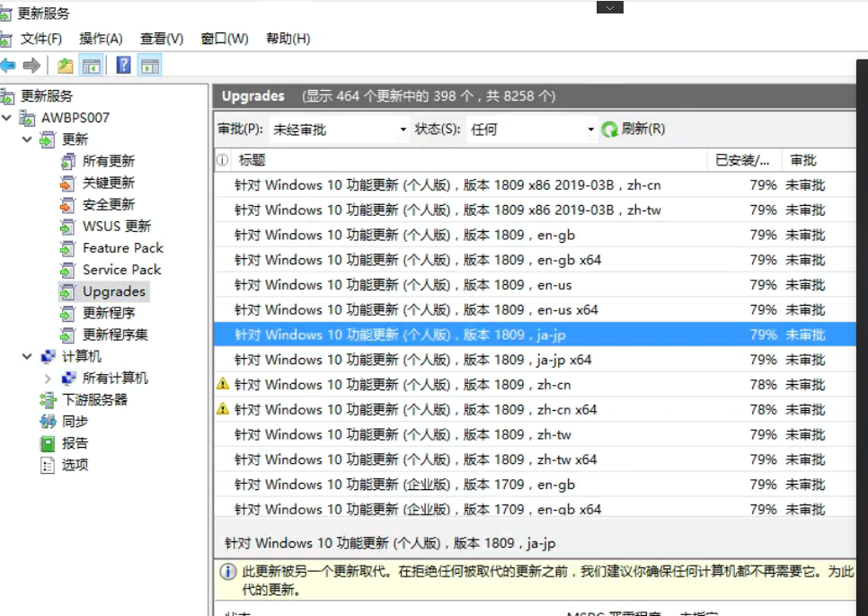Select 1809 x86 2019-03B zh-tw update row

pyautogui.click(x=535, y=210)
